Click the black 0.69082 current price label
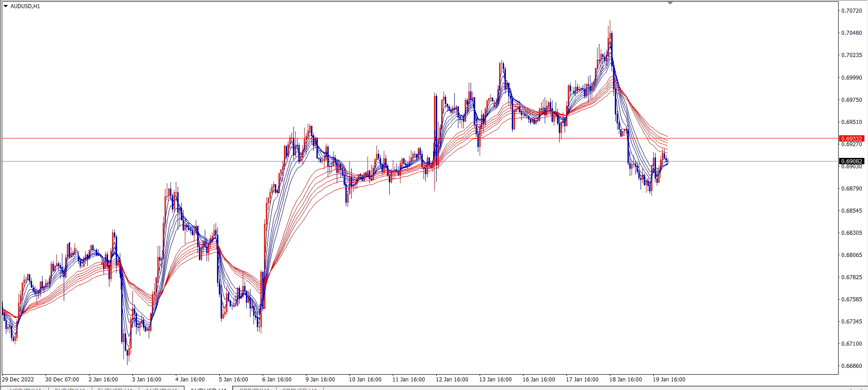 coord(851,161)
